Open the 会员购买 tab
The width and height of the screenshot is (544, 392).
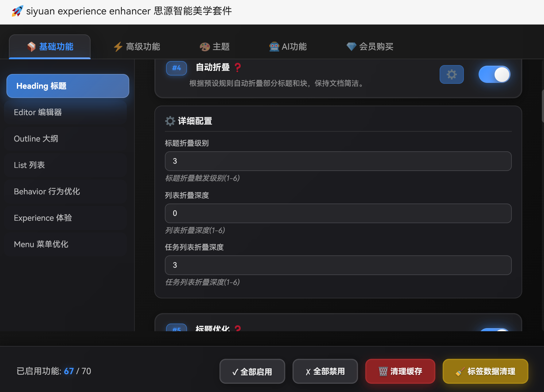point(370,47)
